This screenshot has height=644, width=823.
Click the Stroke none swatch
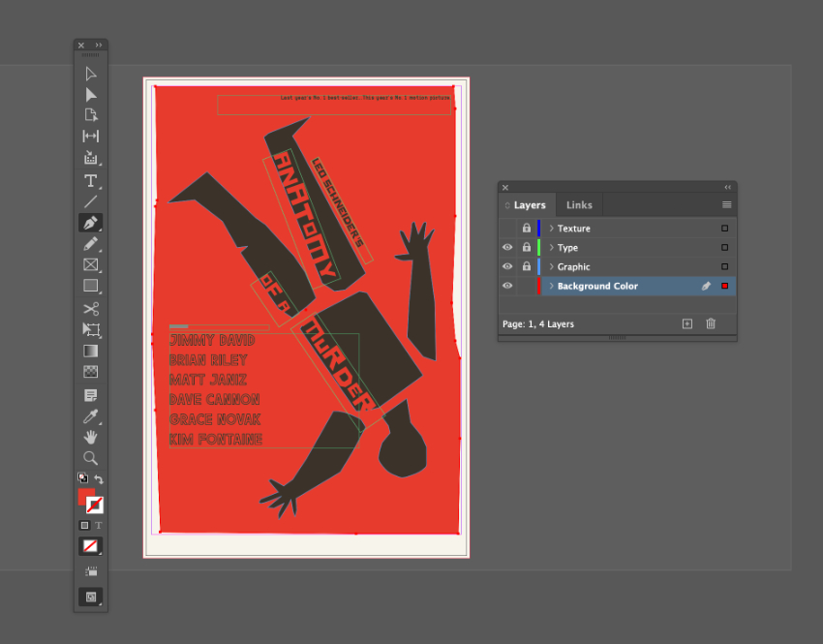click(x=95, y=505)
